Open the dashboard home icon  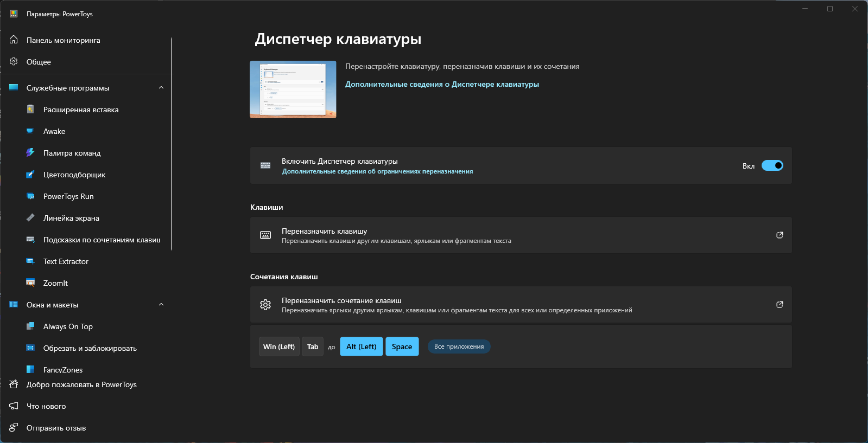tap(14, 40)
